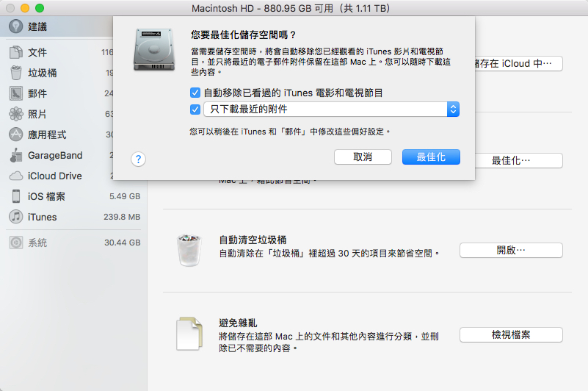Screen dimensions: 588x391
Task: Select the 建議 label in the sidebar
Action: pos(37,26)
